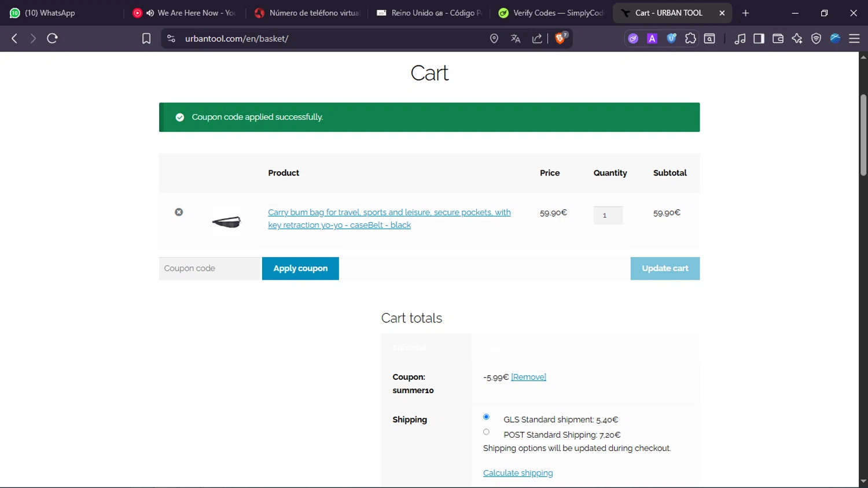
Task: Switch to Reino Unido Código tab
Action: point(429,13)
